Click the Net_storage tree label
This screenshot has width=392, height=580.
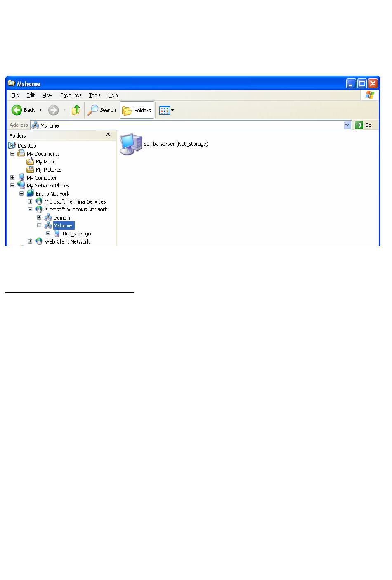click(x=77, y=234)
